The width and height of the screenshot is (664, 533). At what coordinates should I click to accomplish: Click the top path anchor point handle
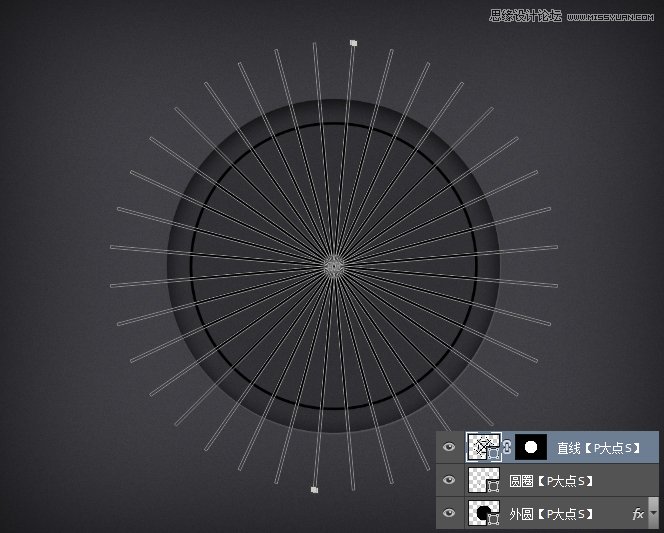pyautogui.click(x=353, y=44)
